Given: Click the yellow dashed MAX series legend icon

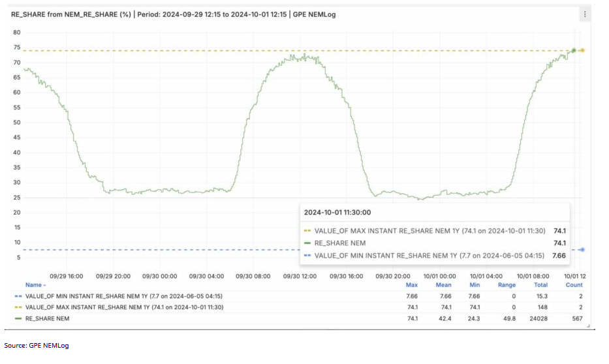Looking at the screenshot, I should tap(17, 307).
